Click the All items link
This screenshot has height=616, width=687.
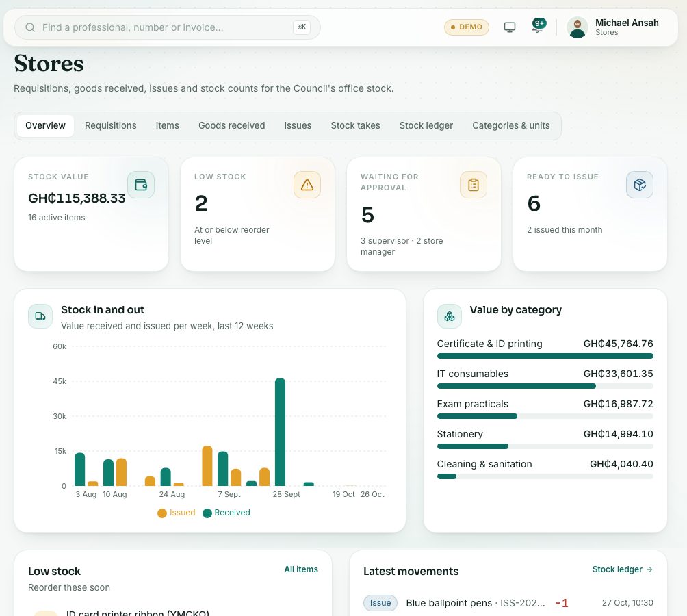click(x=301, y=569)
